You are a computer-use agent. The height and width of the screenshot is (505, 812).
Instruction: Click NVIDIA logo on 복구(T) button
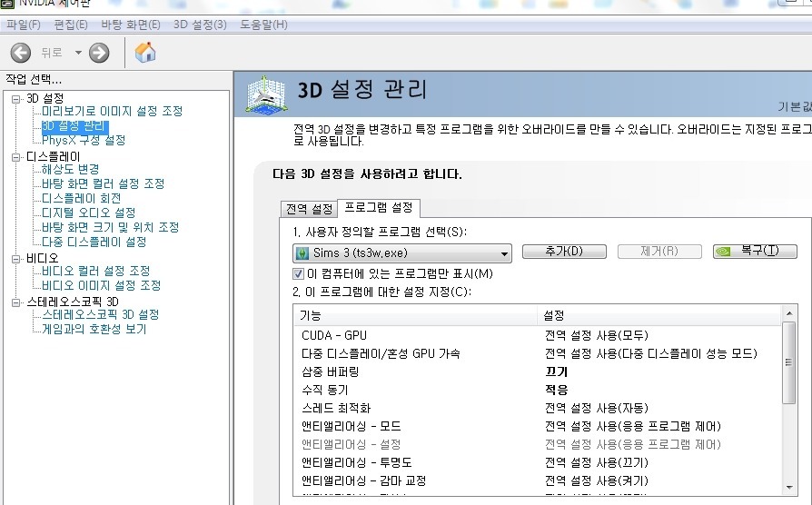point(723,252)
